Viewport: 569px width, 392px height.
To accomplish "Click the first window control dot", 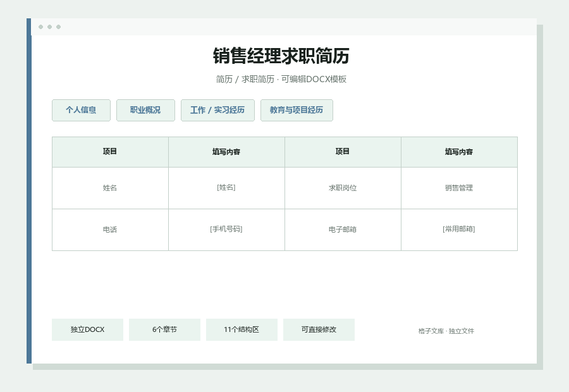I will [40, 27].
